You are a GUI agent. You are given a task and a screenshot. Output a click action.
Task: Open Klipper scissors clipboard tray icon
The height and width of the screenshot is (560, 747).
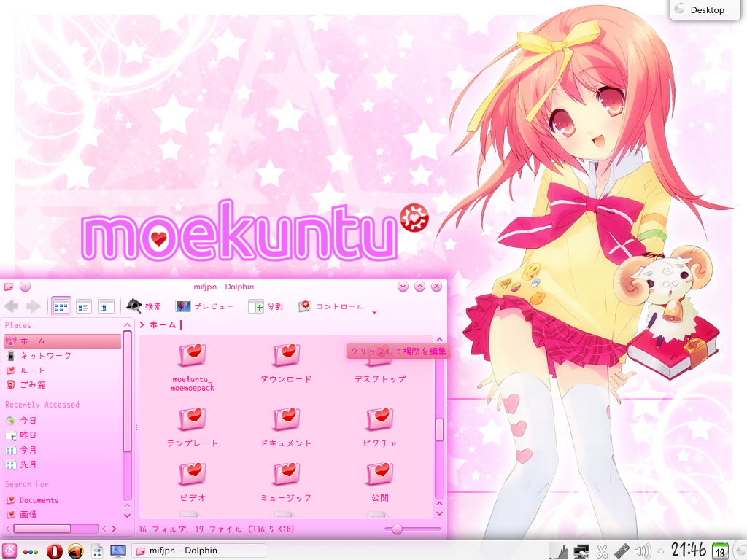602,551
